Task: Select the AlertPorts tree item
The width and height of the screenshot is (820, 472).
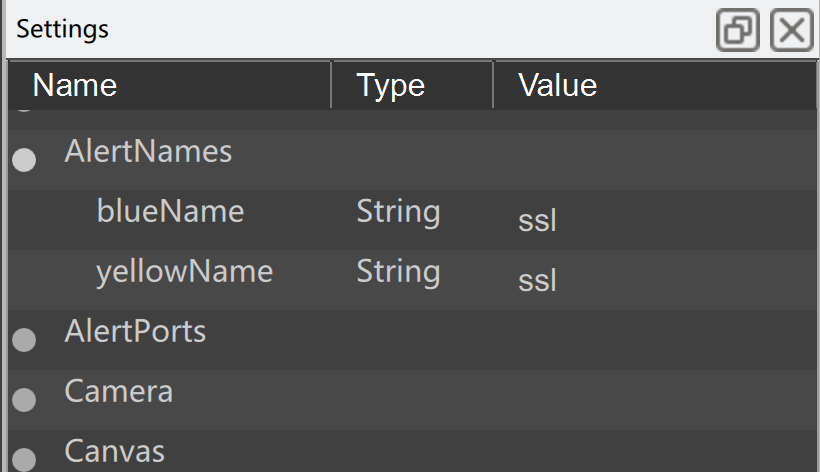Action: 135,331
